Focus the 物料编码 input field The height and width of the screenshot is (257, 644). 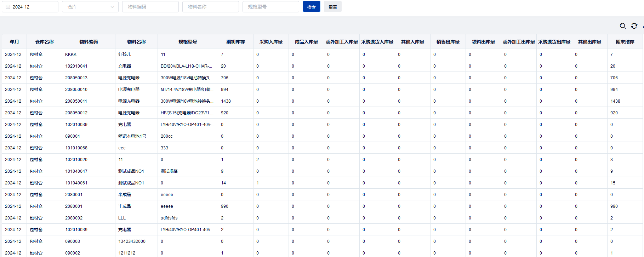pyautogui.click(x=150, y=7)
